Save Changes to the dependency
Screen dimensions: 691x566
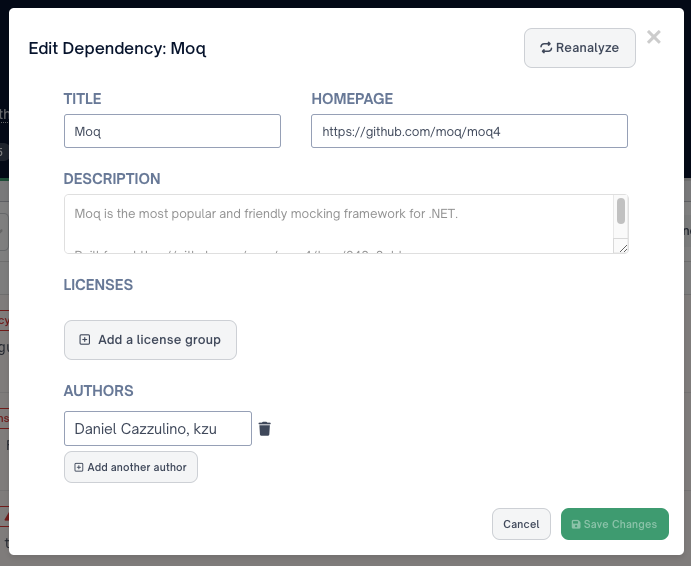click(615, 524)
